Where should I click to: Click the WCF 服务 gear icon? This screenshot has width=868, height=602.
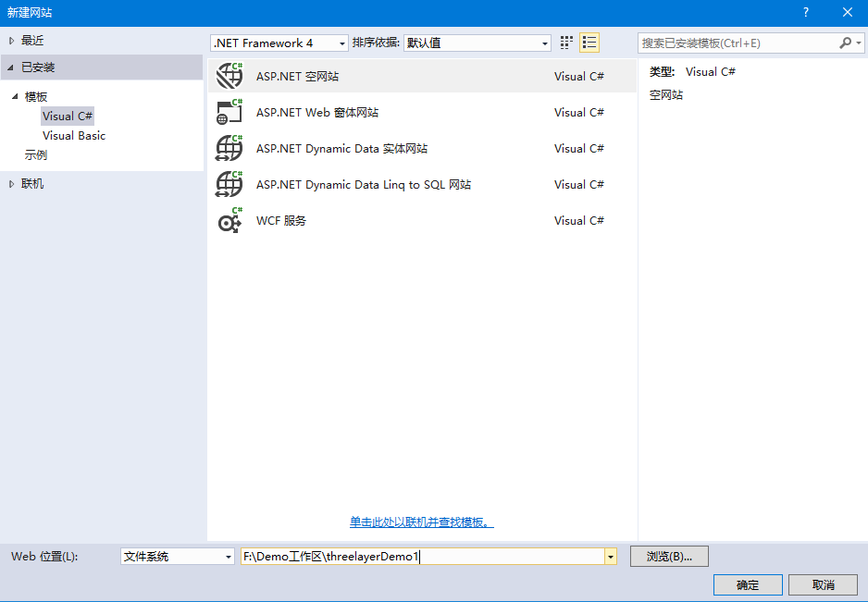[x=229, y=220]
